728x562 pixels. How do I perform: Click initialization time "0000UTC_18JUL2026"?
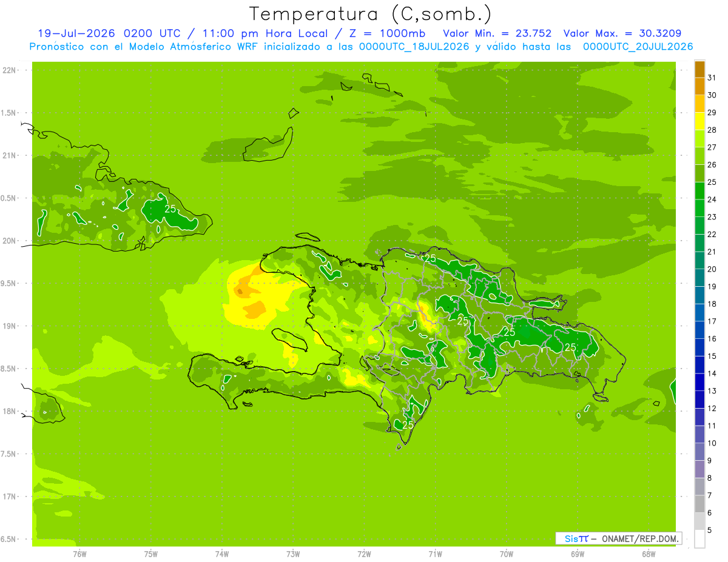(x=414, y=47)
